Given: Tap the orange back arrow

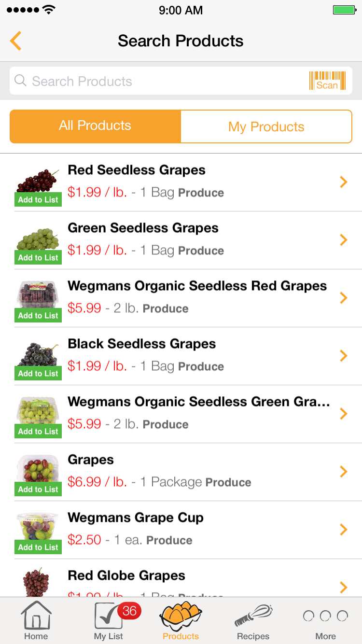Looking at the screenshot, I should [16, 41].
